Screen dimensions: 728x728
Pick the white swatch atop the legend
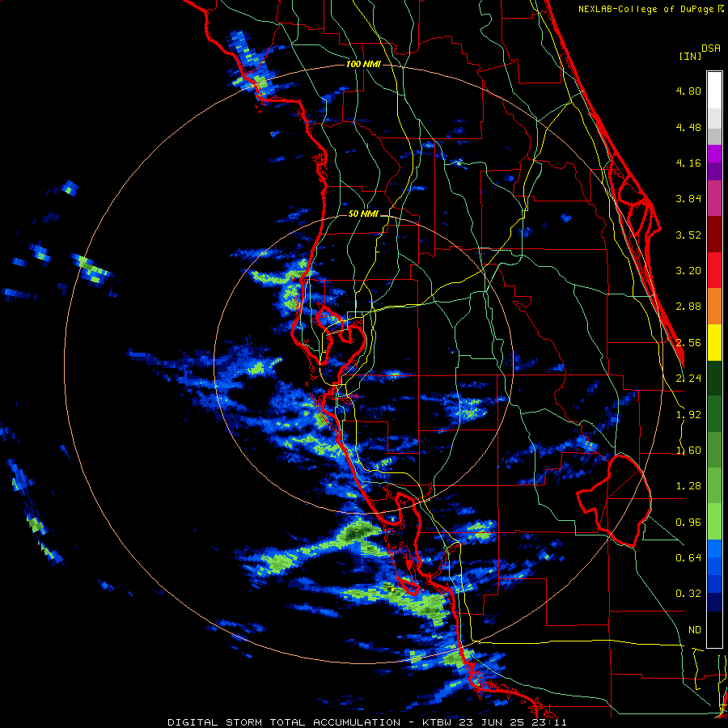click(x=714, y=90)
